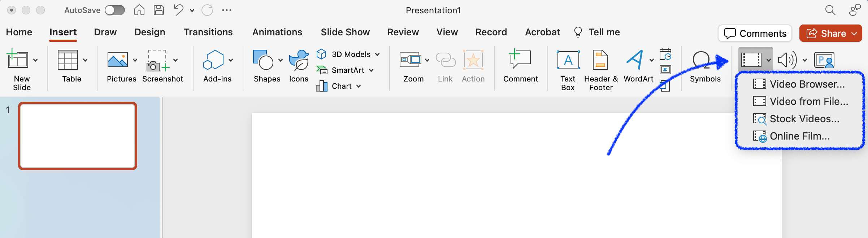Viewport: 868px width, 238px height.
Task: Click the Undo arrow icon
Action: click(178, 10)
